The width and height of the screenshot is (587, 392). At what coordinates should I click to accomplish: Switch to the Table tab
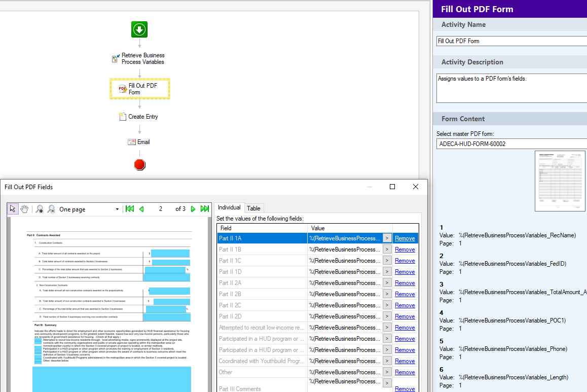point(253,208)
